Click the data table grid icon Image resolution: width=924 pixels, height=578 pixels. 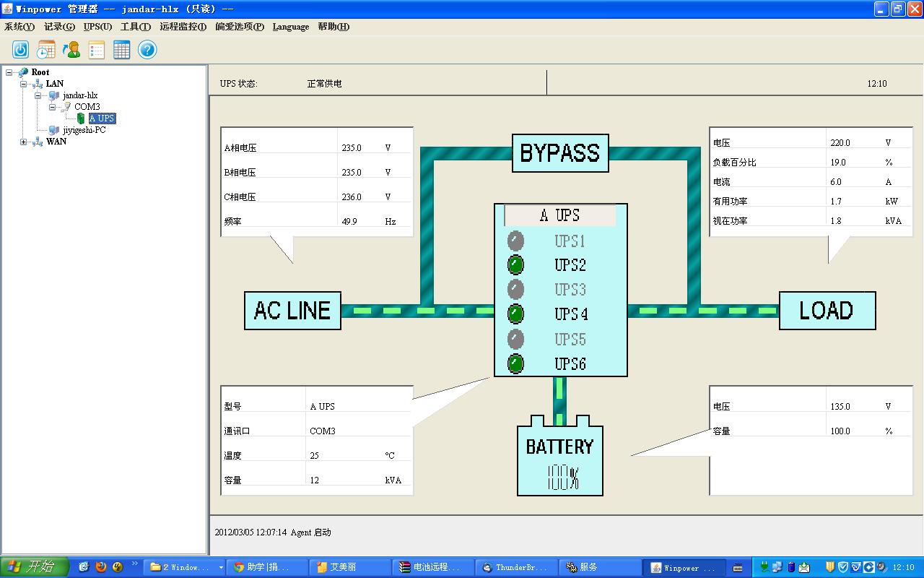tap(121, 49)
